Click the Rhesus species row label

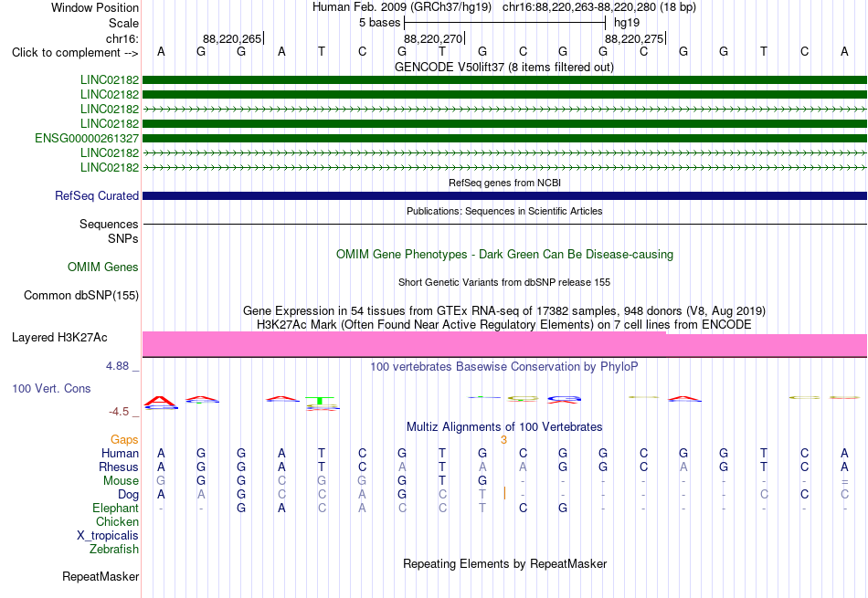[x=119, y=467]
